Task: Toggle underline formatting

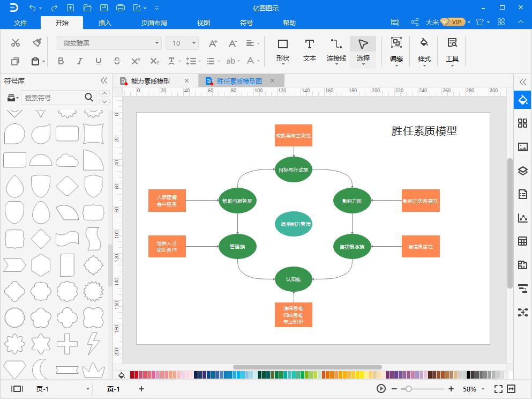Action: pos(98,61)
